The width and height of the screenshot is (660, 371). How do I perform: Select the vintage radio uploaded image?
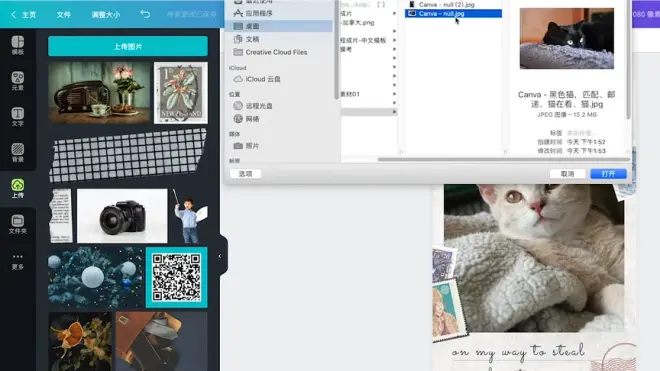pyautogui.click(x=99, y=93)
